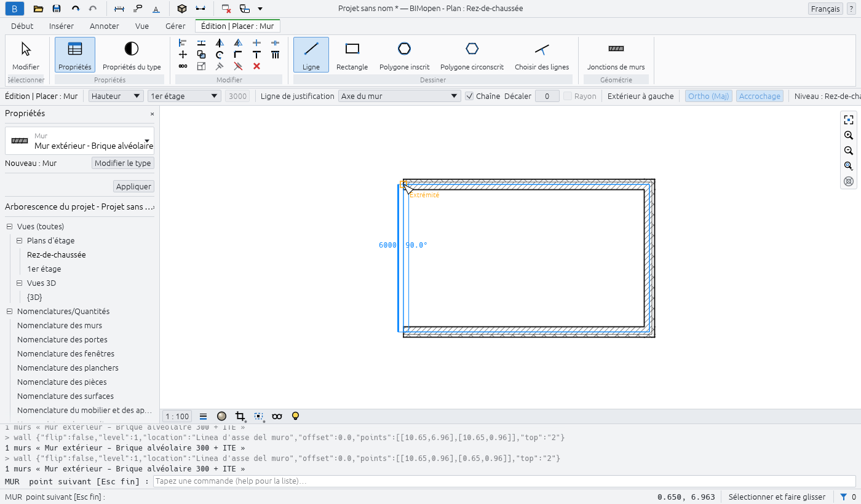The height and width of the screenshot is (504, 861).
Task: Select the aligned dimension tool in quick toolbar
Action: (119, 9)
